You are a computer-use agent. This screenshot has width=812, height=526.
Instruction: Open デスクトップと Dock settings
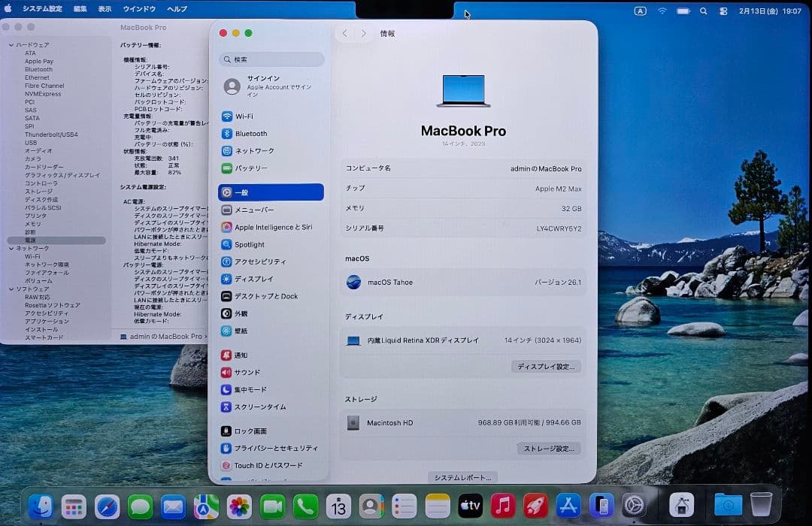[268, 296]
